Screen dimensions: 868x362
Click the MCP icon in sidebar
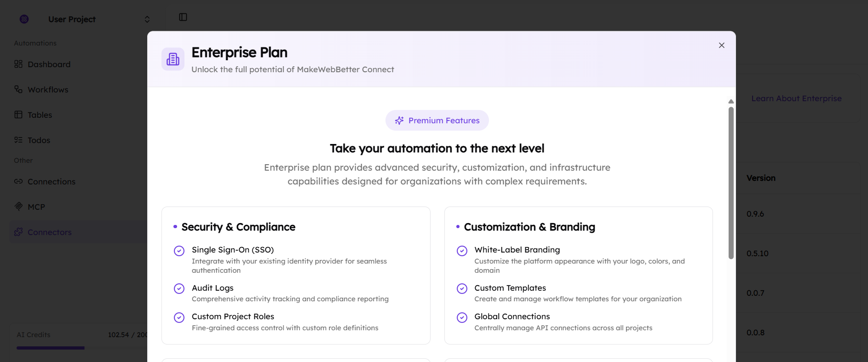pos(18,207)
